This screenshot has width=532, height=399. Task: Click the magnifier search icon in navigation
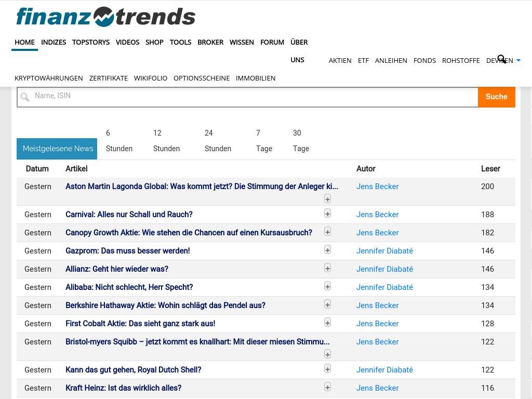click(501, 59)
